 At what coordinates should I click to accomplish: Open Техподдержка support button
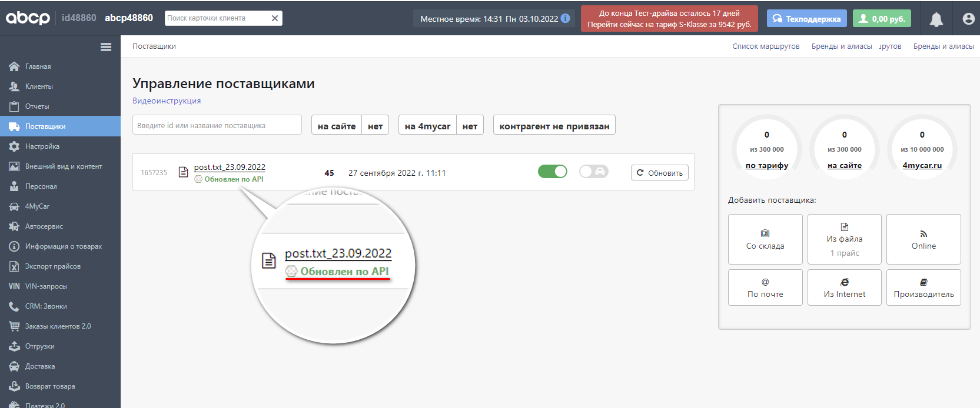807,19
